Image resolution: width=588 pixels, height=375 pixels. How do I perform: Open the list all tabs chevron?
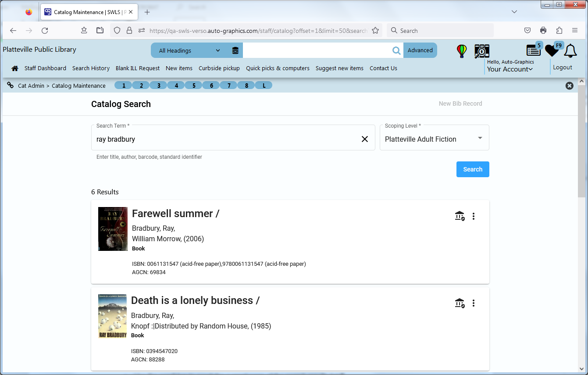(514, 12)
